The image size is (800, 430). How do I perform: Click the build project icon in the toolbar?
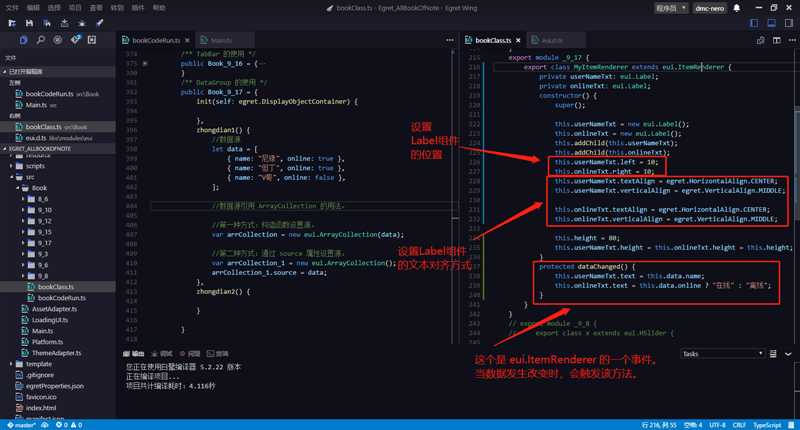pyautogui.click(x=64, y=23)
